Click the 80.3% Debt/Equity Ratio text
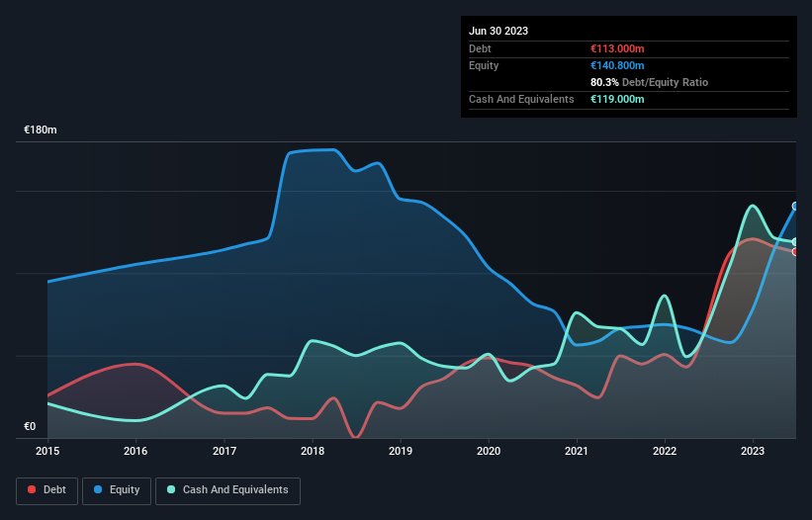 point(647,82)
